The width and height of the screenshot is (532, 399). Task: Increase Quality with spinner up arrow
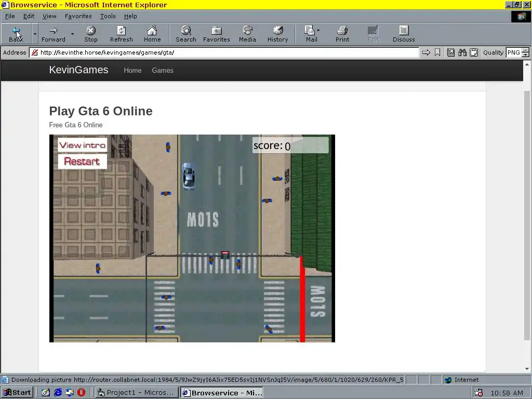coord(526,50)
